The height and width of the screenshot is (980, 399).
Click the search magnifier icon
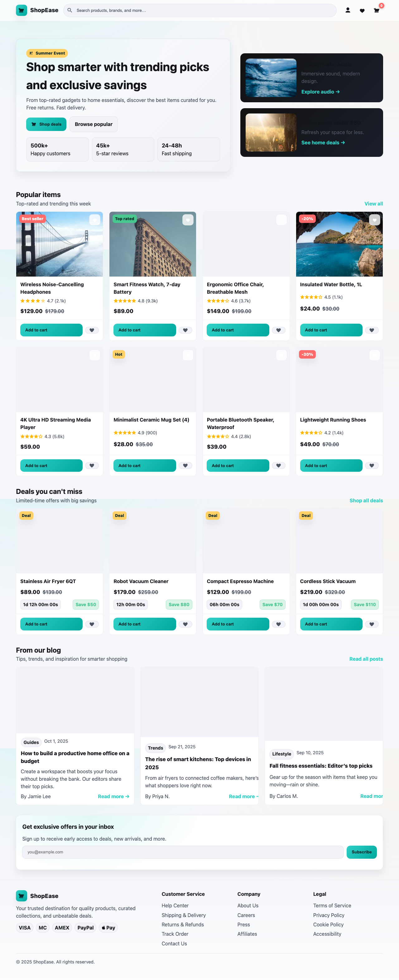click(x=70, y=10)
